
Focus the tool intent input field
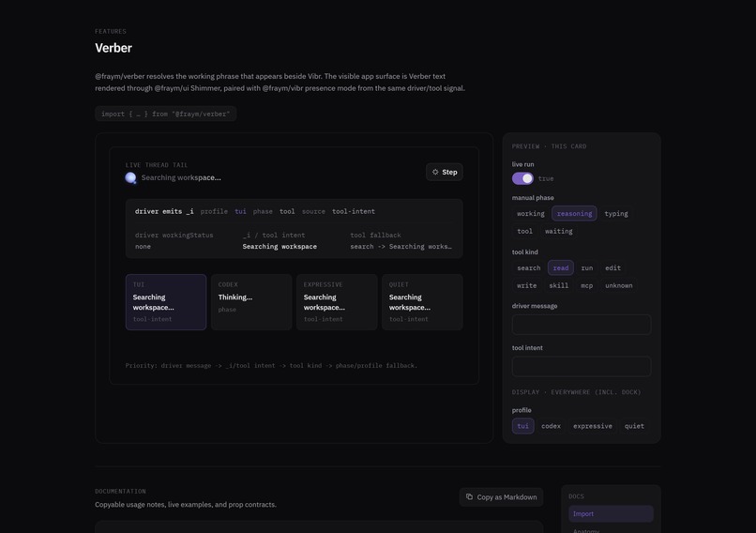[x=582, y=367]
